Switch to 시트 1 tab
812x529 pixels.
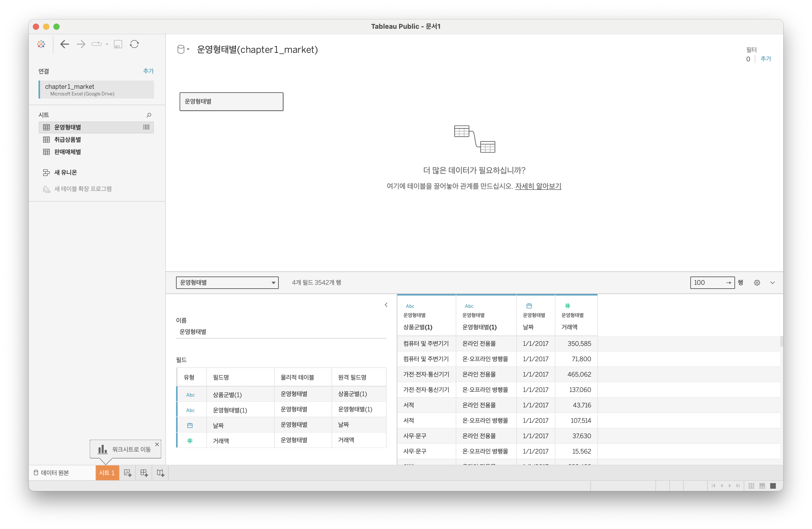tap(107, 473)
